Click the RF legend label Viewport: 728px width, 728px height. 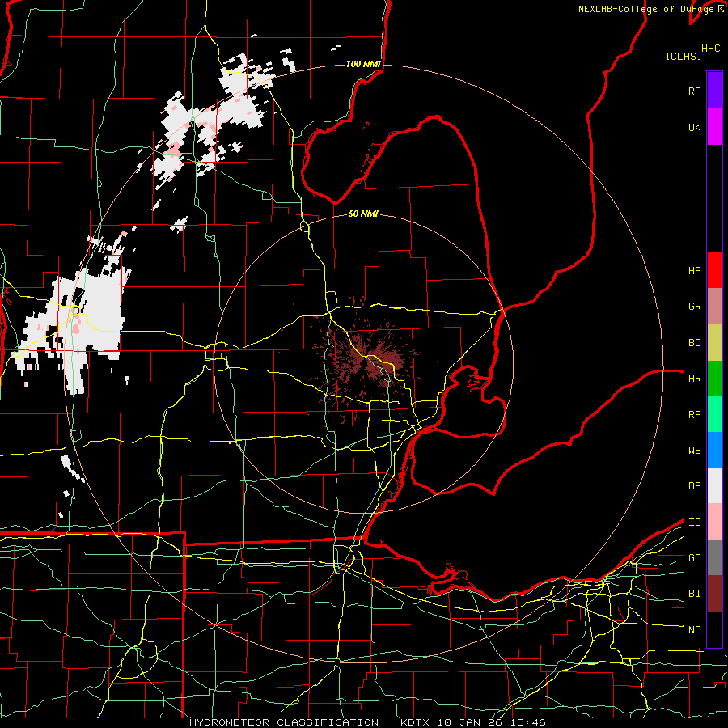point(694,91)
